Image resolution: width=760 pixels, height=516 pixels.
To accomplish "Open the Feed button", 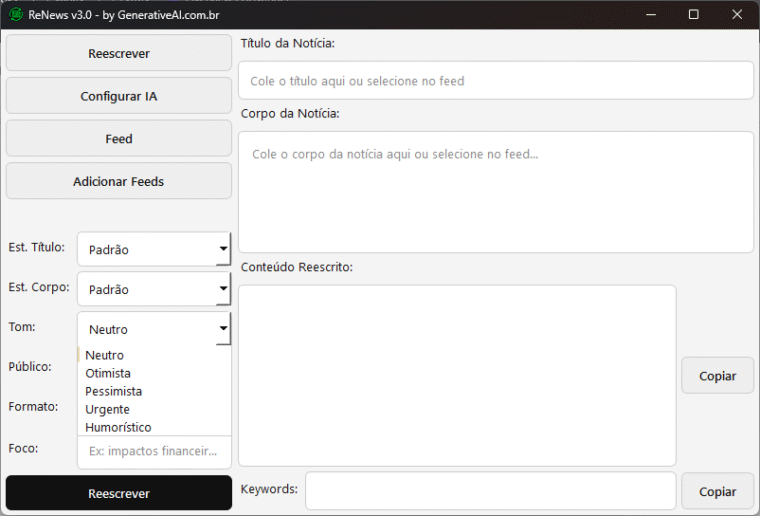I will pyautogui.click(x=118, y=139).
